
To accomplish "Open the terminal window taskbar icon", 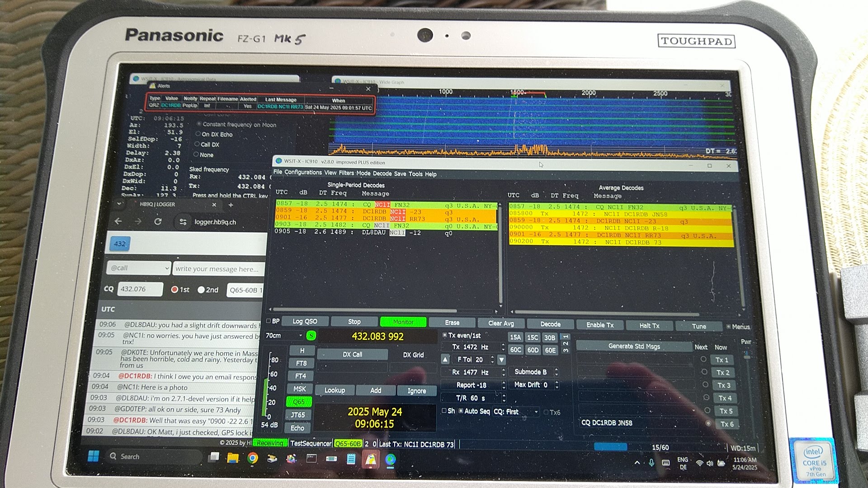I will 311,459.
